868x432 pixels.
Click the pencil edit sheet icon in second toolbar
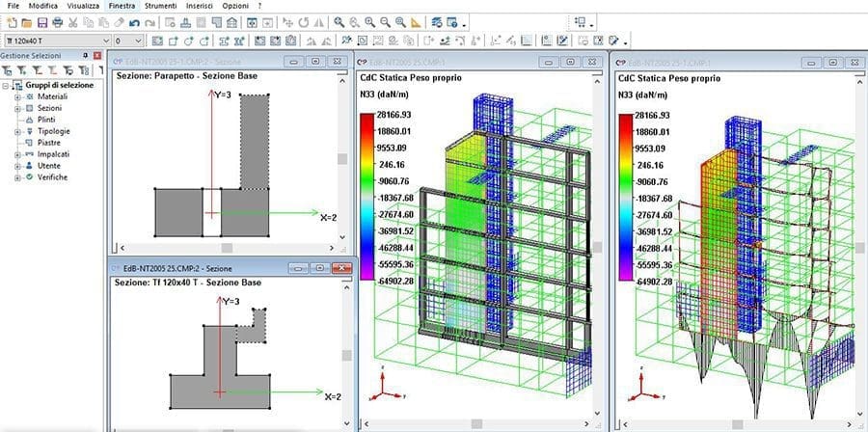point(562,40)
